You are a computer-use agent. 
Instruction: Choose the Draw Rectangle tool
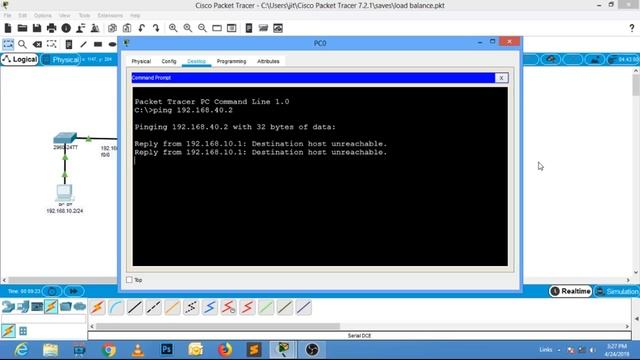98,44
